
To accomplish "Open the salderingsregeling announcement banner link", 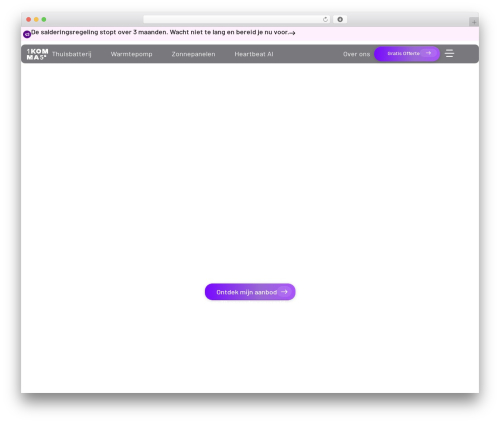I will click(159, 32).
